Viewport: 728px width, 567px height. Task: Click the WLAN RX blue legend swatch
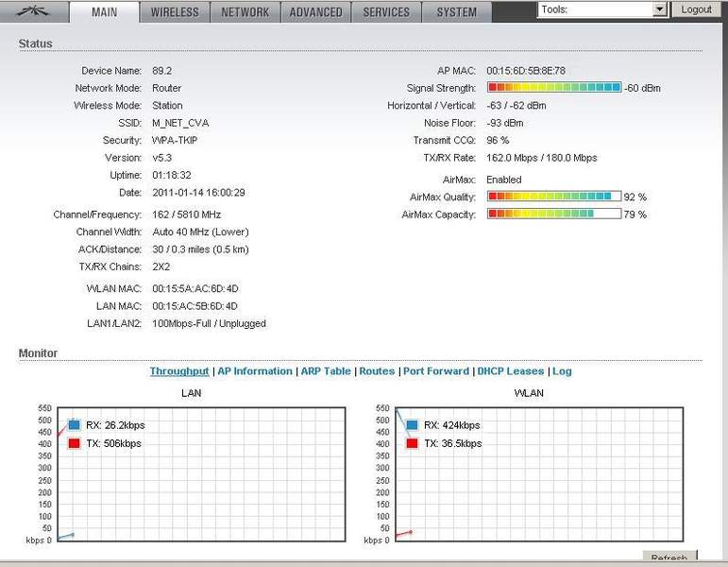[412, 424]
